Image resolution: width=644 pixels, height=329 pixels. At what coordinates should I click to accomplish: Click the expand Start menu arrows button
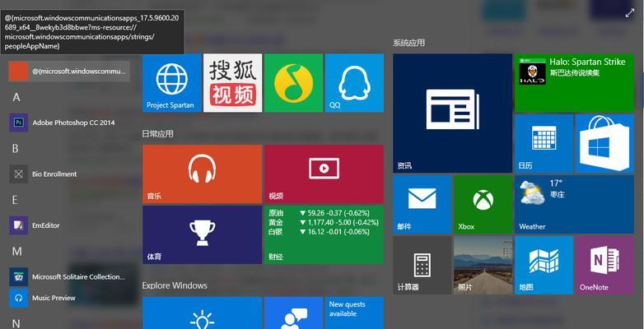[630, 13]
